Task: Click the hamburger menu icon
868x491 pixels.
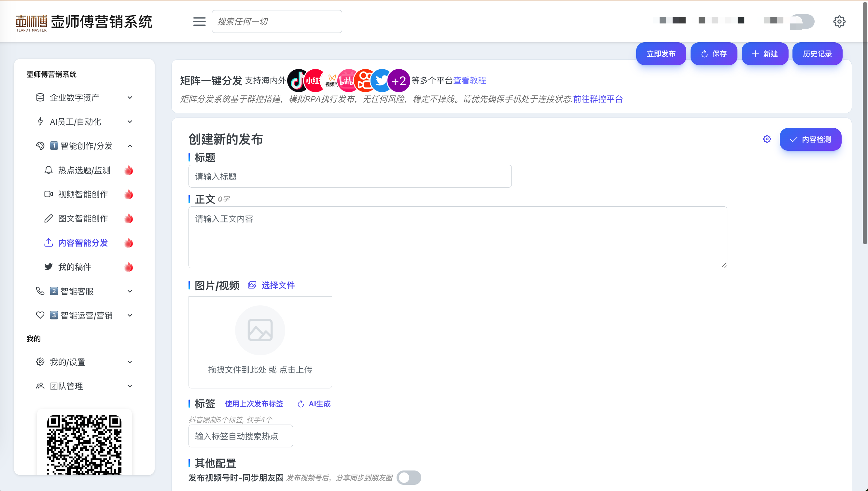Action: (x=199, y=21)
